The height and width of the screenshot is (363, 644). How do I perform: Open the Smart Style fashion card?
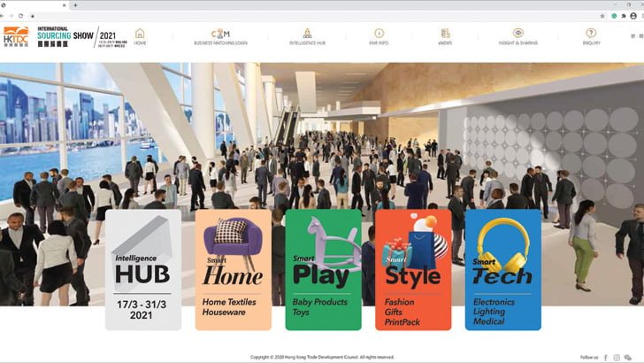412,269
